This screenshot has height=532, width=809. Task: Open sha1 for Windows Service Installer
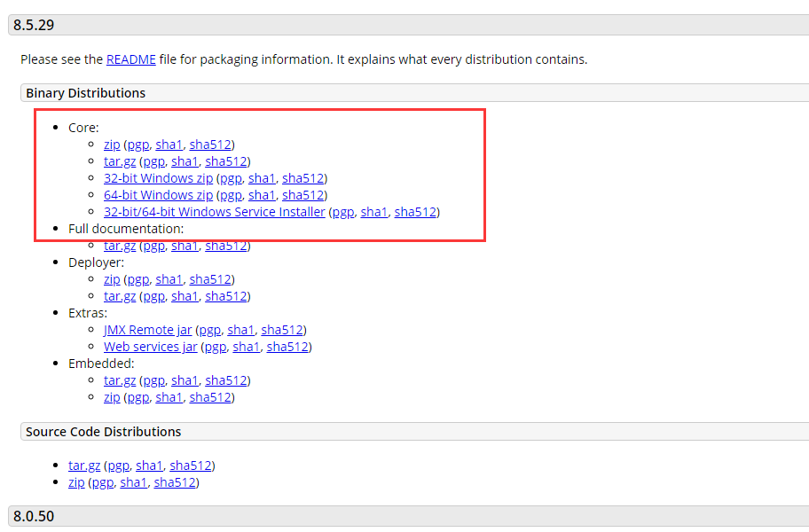coord(374,212)
